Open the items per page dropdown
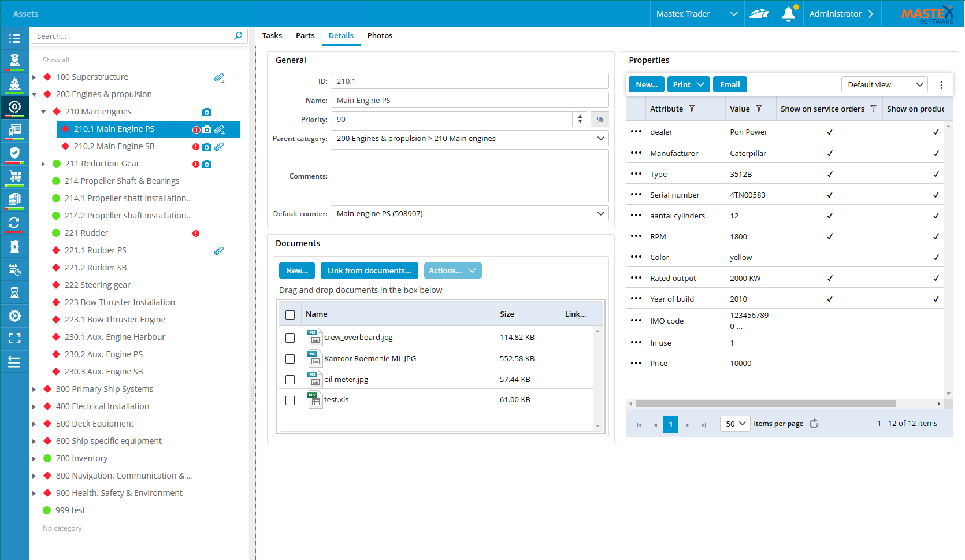Image resolution: width=965 pixels, height=560 pixels. point(735,424)
